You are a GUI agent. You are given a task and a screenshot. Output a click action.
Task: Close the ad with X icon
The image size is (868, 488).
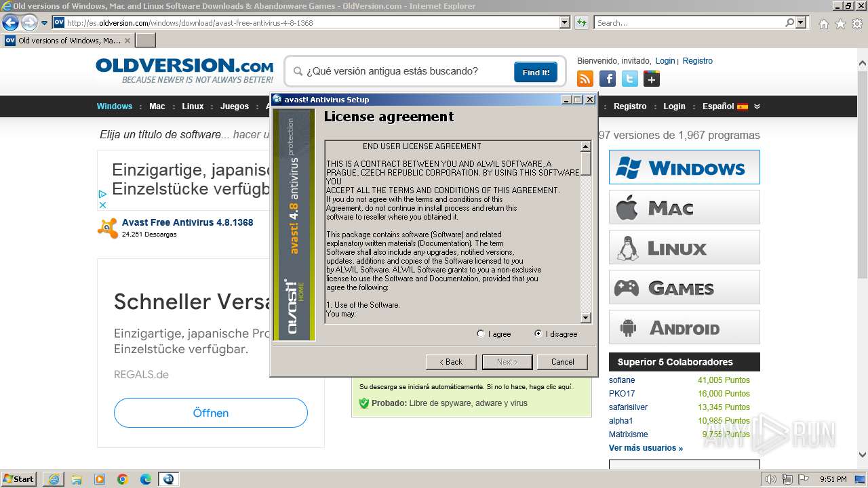tap(102, 205)
